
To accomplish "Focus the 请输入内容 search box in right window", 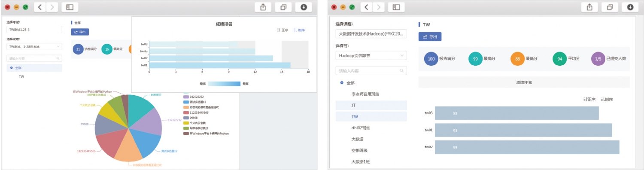I will click(371, 70).
